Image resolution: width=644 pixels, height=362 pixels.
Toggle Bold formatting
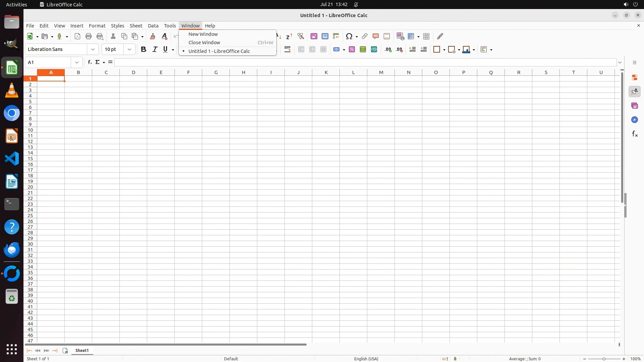click(144, 50)
